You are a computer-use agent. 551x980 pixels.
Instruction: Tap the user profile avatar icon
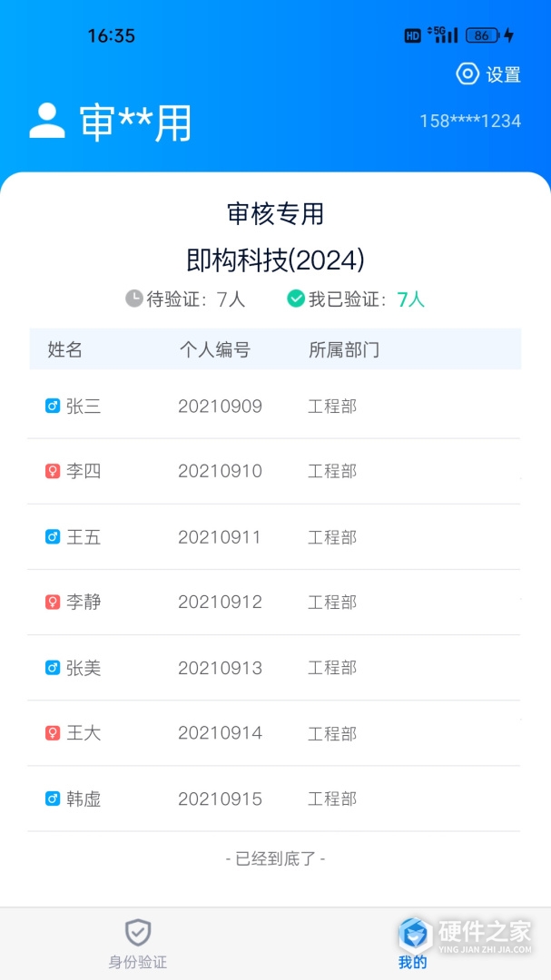pyautogui.click(x=47, y=122)
